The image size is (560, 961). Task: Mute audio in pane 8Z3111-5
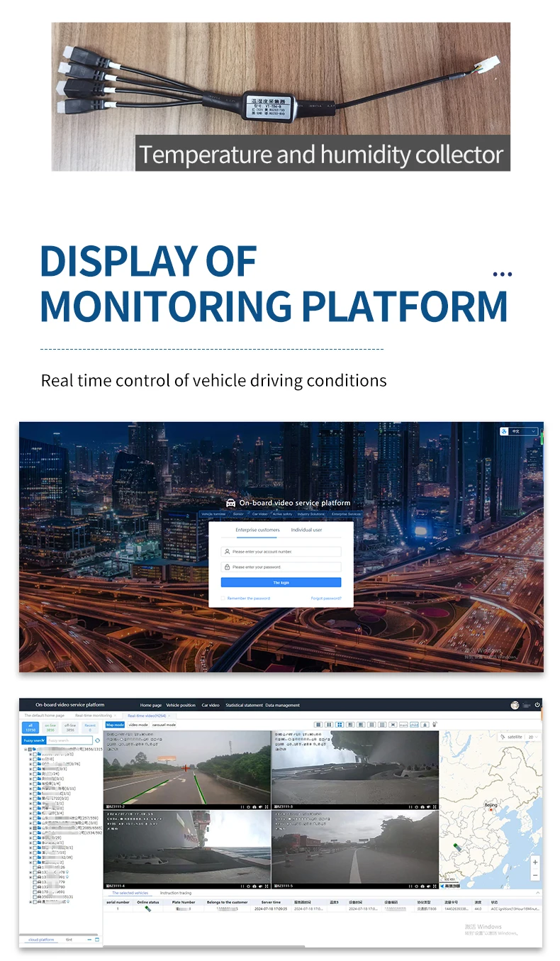(x=429, y=886)
